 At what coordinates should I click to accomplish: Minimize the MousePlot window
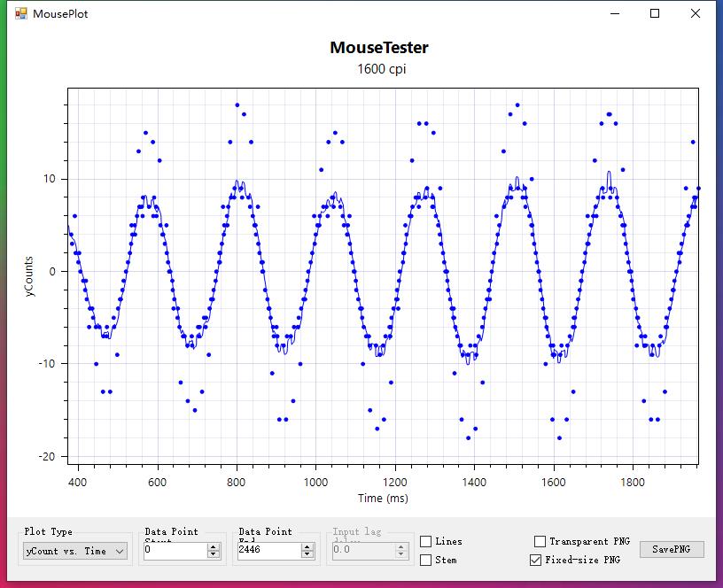[614, 13]
